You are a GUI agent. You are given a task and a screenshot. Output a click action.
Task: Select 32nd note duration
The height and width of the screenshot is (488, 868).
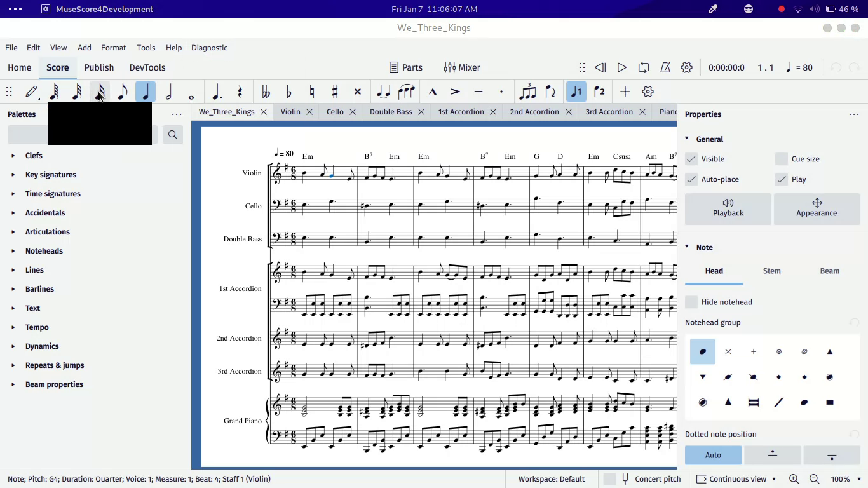click(77, 91)
